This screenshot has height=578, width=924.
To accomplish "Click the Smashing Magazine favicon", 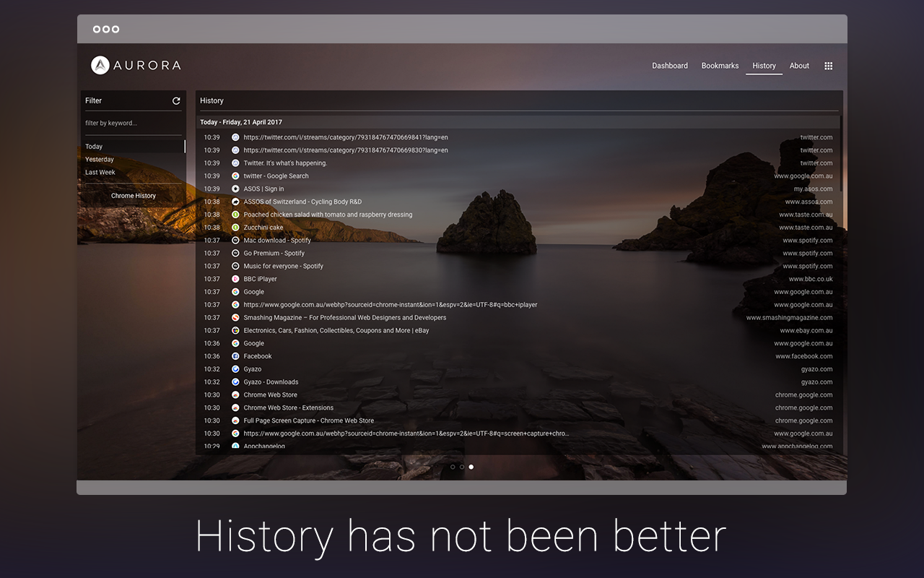I will point(235,317).
